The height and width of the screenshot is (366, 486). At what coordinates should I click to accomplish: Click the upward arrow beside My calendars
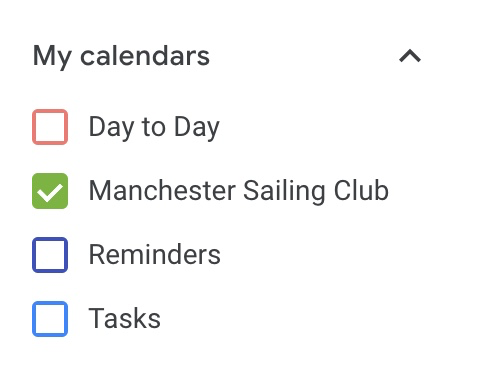point(410,56)
